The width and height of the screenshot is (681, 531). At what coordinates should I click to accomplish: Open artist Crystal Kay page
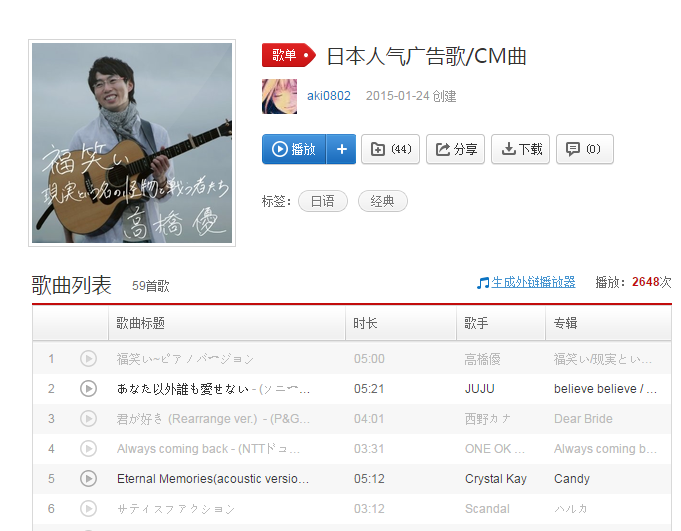pyautogui.click(x=496, y=479)
